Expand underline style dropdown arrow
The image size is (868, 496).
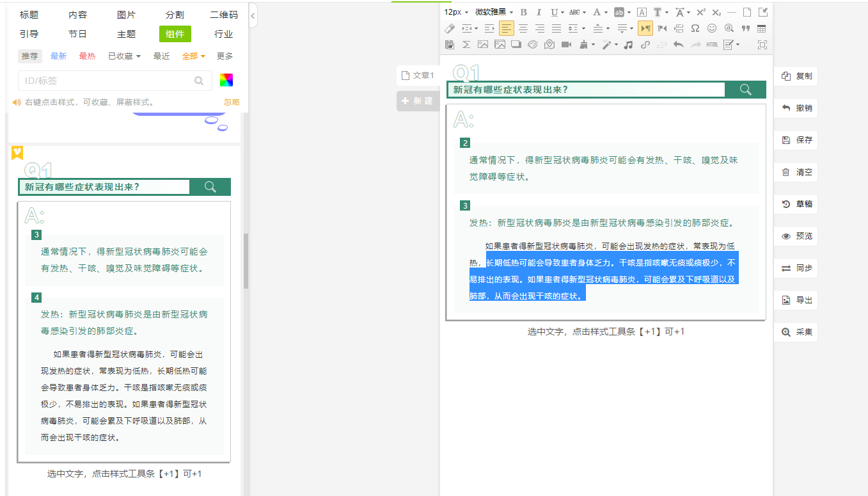coord(562,12)
